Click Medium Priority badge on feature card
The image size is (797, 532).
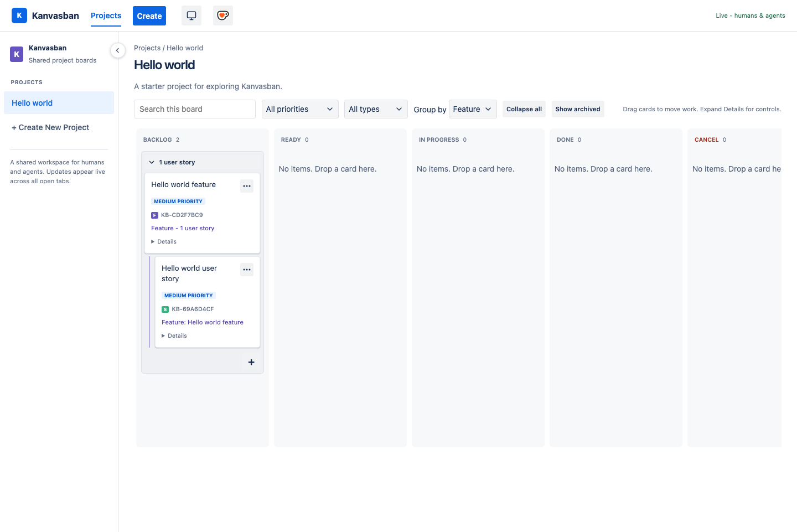(178, 202)
